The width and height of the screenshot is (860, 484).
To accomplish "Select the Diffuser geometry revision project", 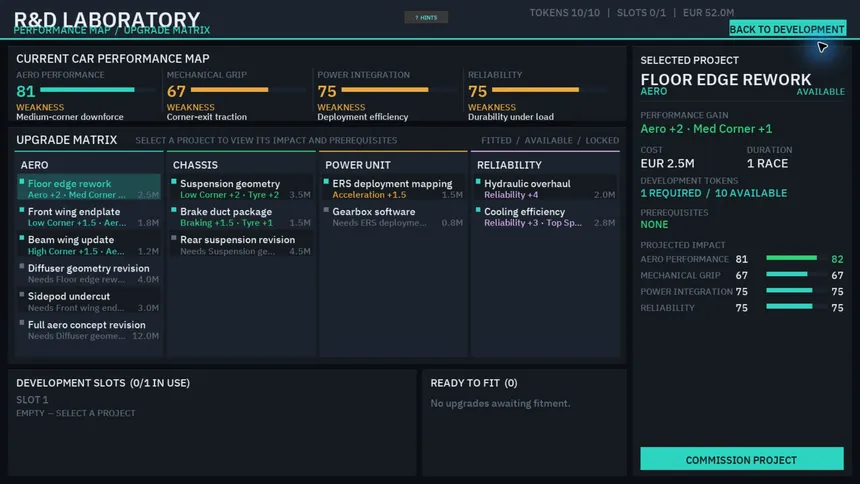I will (89, 273).
